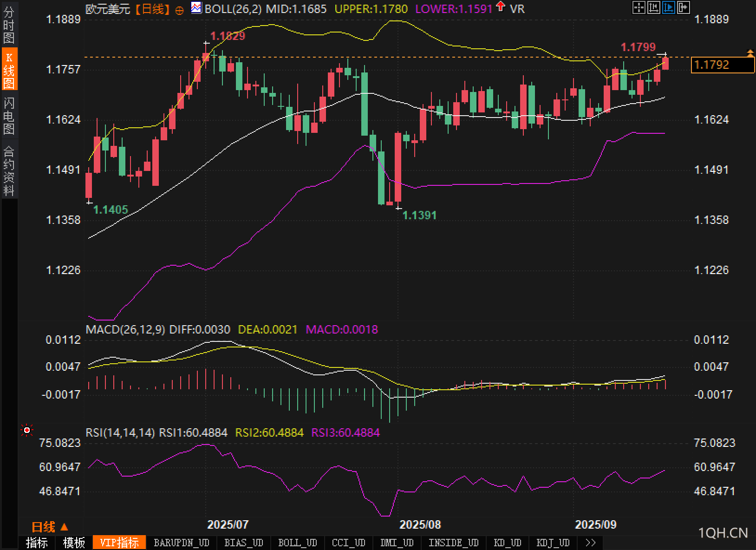The width and height of the screenshot is (756, 550).
Task: Click the crosshair cursor icon at top right
Action: tap(639, 7)
